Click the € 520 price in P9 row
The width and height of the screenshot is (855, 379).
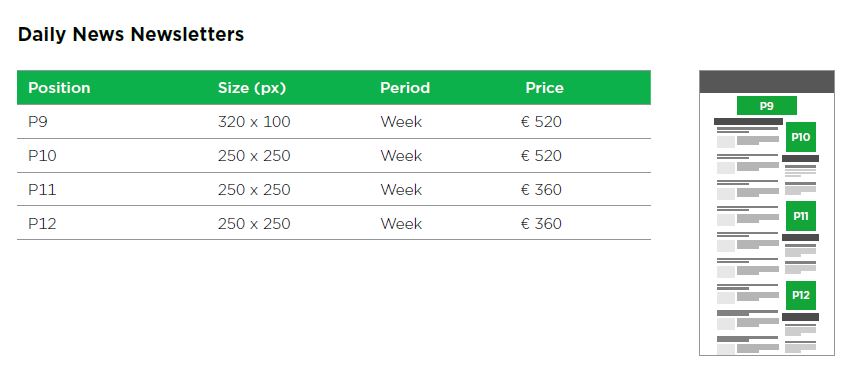click(541, 122)
